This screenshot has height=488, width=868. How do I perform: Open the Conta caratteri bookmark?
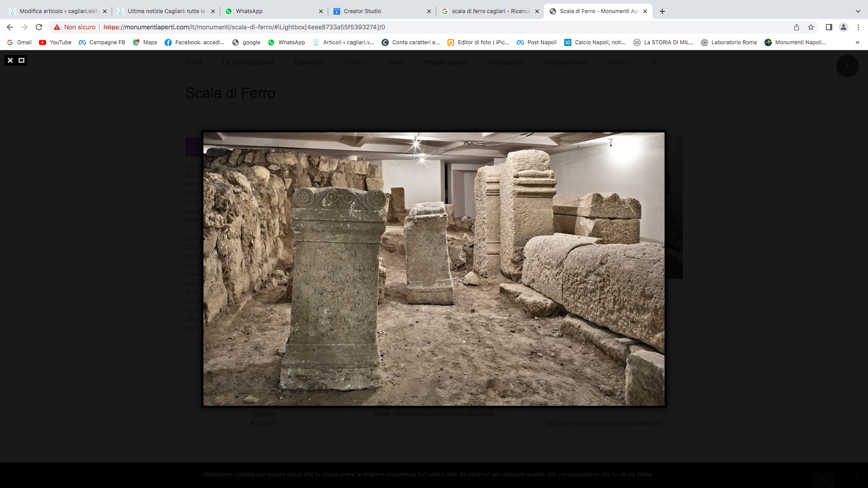tap(410, 42)
